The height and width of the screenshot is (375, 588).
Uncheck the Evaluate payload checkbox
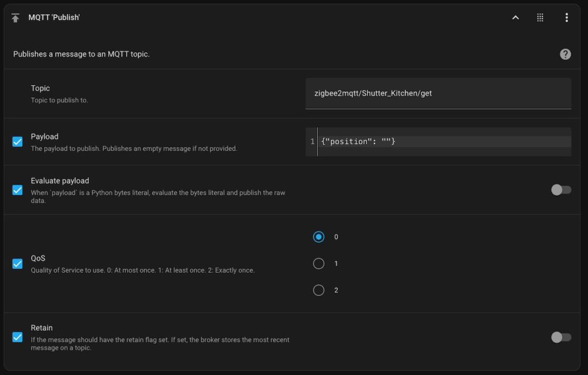tap(17, 190)
